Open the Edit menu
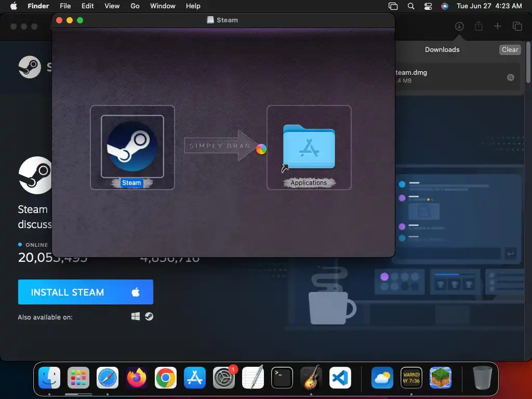 (87, 6)
